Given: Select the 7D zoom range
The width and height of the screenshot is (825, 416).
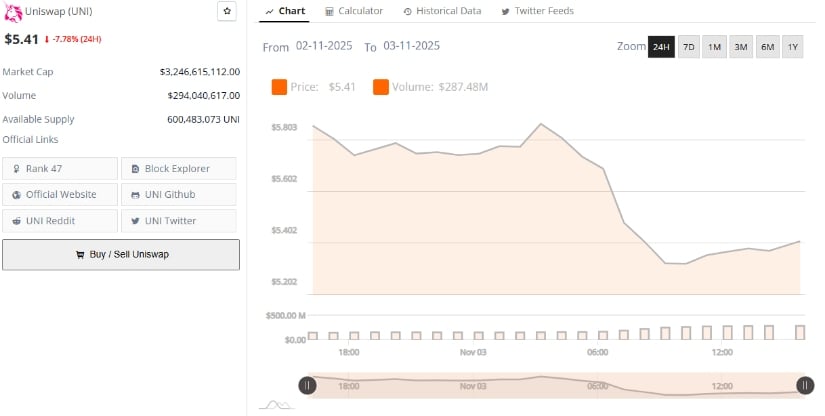Looking at the screenshot, I should [688, 47].
